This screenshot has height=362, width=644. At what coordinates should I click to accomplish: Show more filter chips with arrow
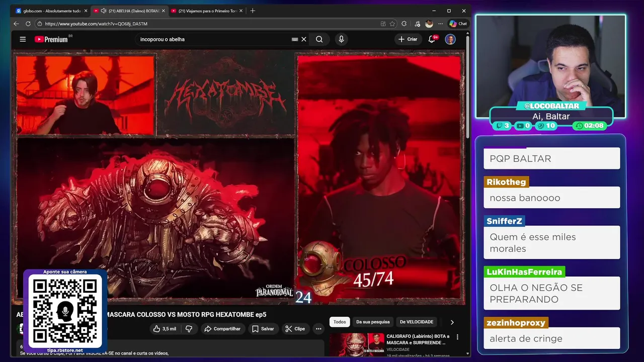452,322
